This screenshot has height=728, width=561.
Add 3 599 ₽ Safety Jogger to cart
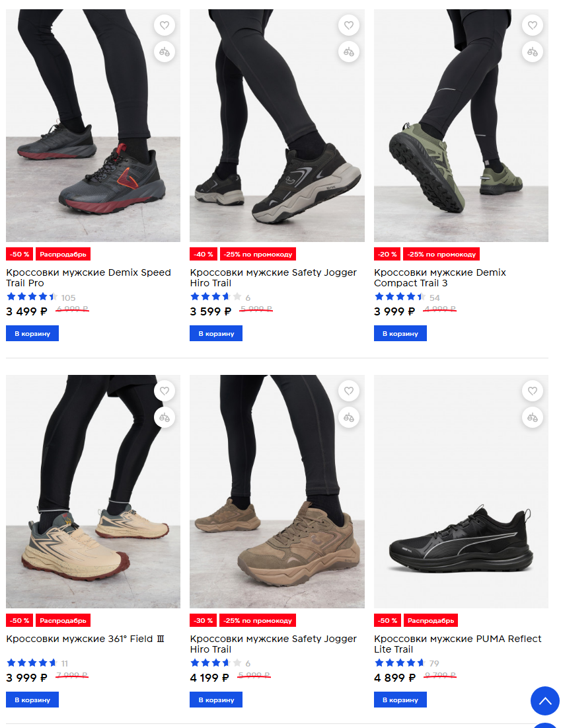click(216, 333)
